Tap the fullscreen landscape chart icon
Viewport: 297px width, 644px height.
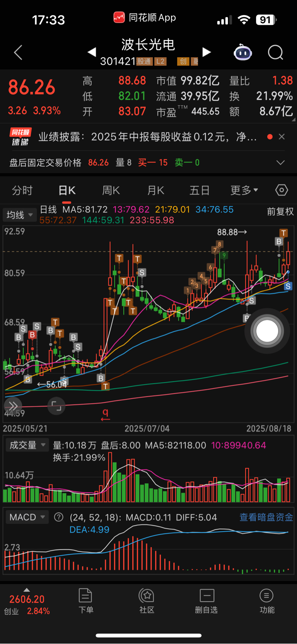point(56,406)
